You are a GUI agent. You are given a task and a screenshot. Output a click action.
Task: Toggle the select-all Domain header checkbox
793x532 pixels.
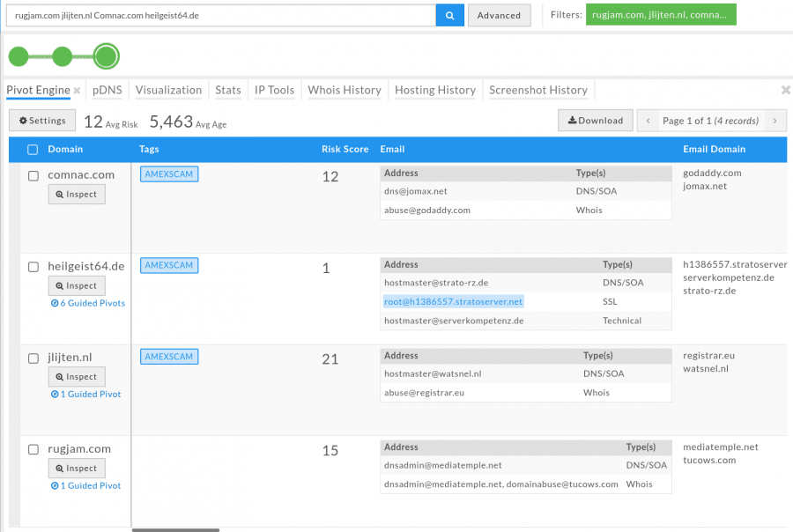pyautogui.click(x=33, y=150)
